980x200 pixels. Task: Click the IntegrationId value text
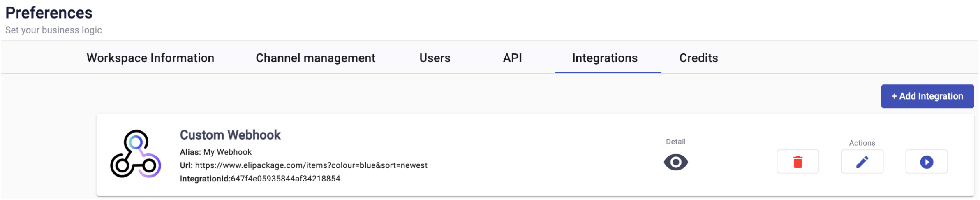pos(285,179)
